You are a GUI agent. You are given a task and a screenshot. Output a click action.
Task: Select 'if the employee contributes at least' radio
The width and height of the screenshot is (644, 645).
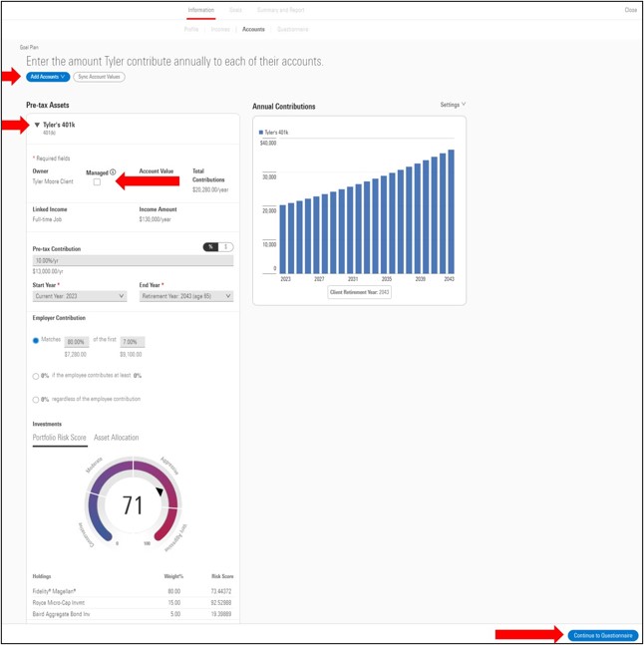click(36, 376)
